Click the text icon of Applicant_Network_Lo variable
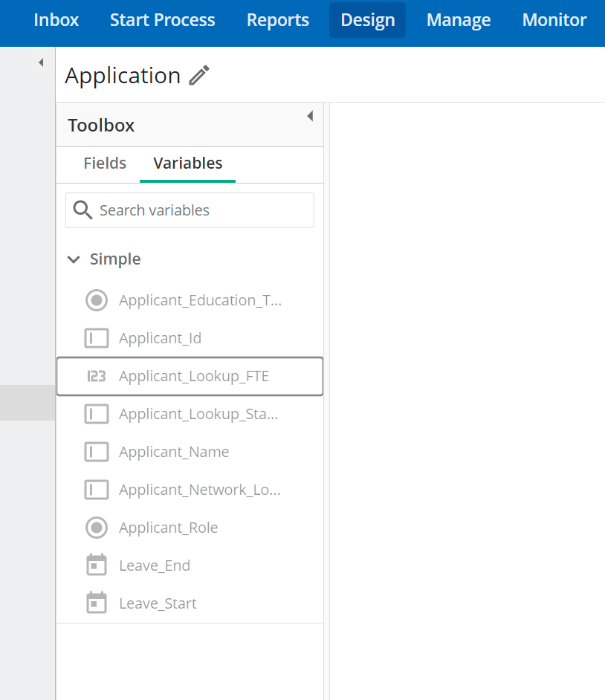605x700 pixels. point(97,490)
